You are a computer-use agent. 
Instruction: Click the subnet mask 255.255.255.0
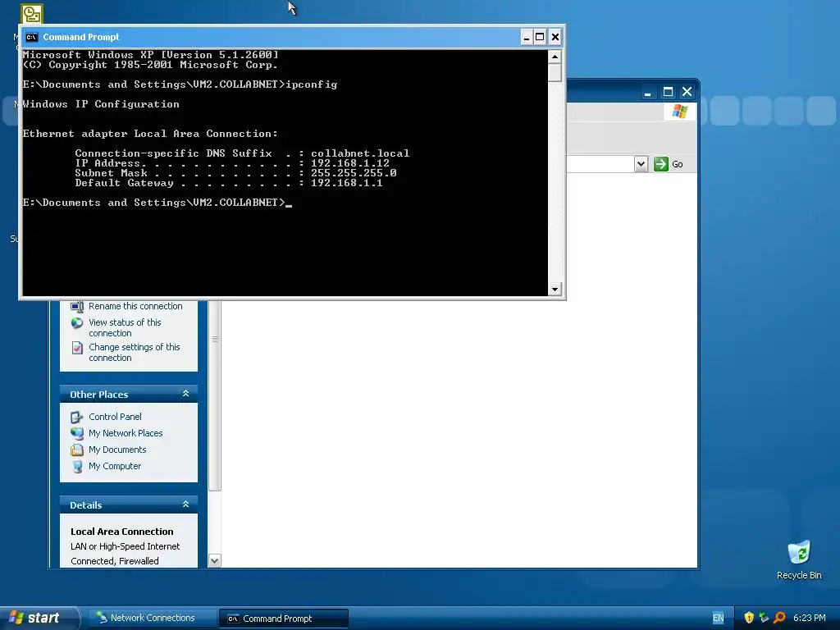coord(354,172)
